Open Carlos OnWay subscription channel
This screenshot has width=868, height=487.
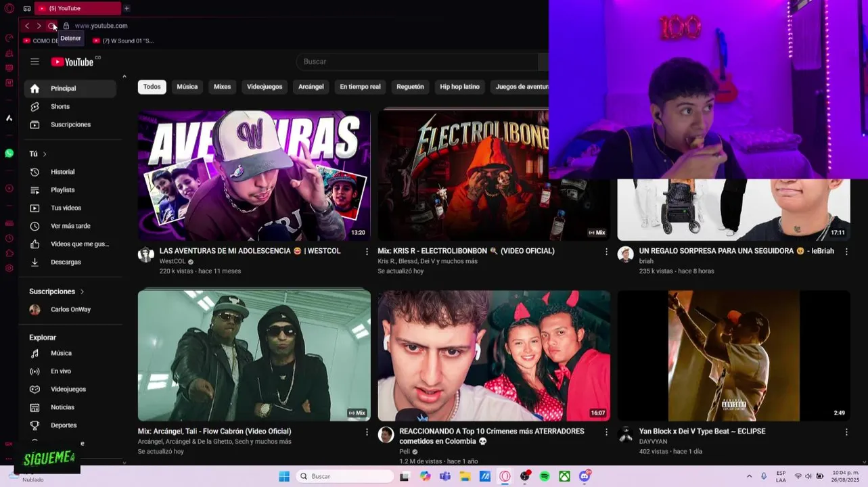70,310
